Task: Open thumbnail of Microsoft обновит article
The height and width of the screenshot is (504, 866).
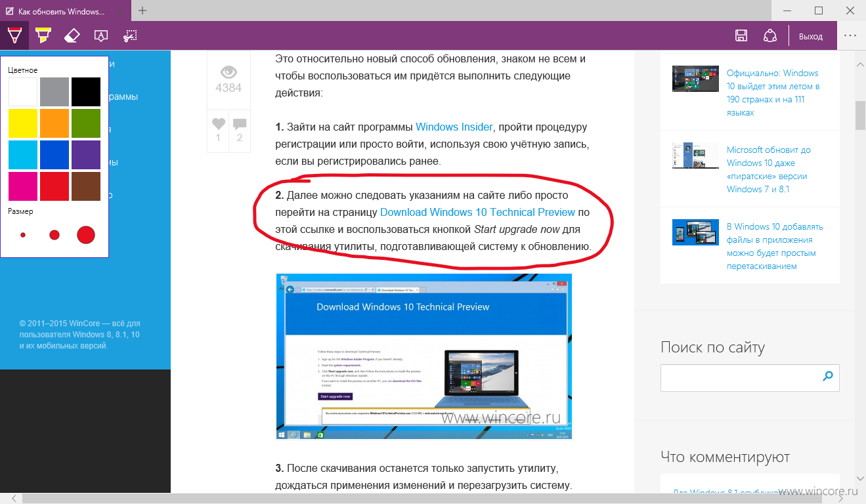Action: click(695, 155)
